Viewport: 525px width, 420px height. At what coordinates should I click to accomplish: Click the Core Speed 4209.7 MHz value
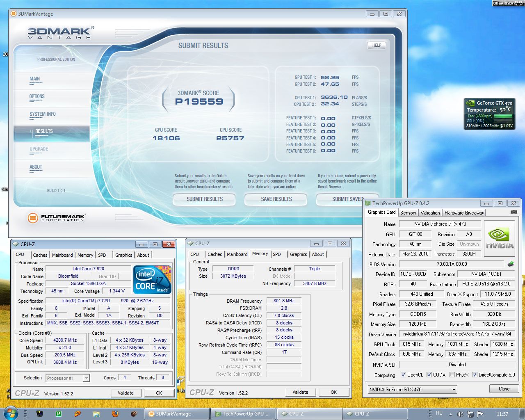65,340
